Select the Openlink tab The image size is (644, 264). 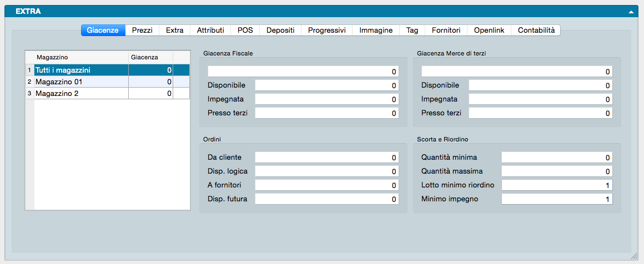[489, 31]
